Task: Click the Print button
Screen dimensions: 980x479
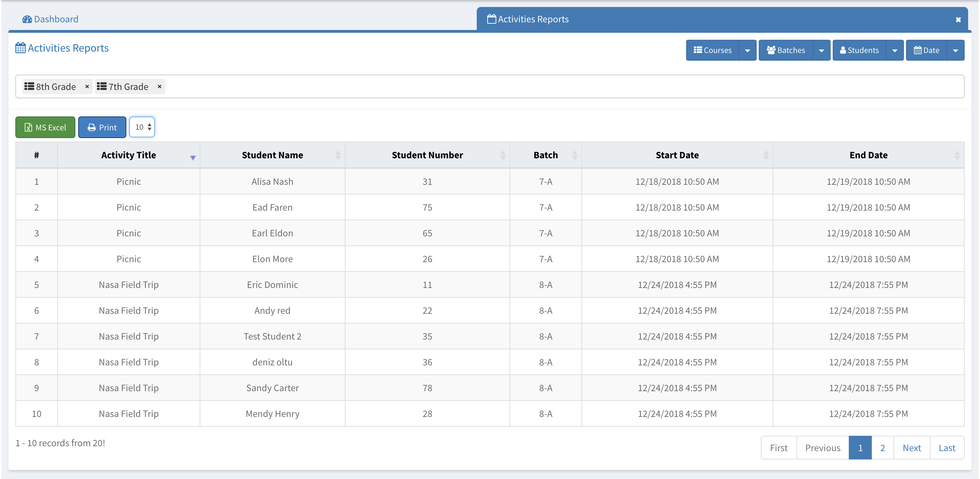Action: coord(102,127)
